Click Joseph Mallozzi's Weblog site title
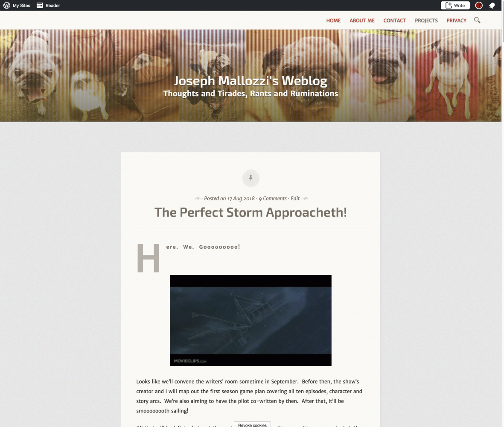 (251, 81)
